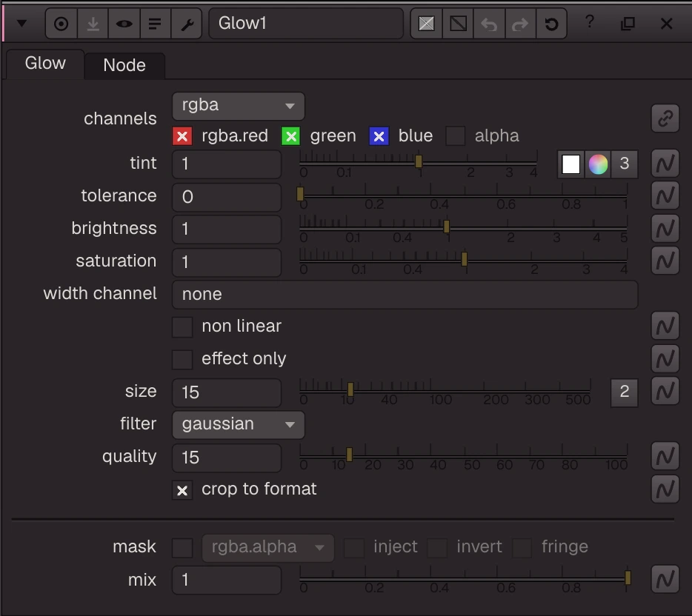Click the size slider handle

click(350, 389)
